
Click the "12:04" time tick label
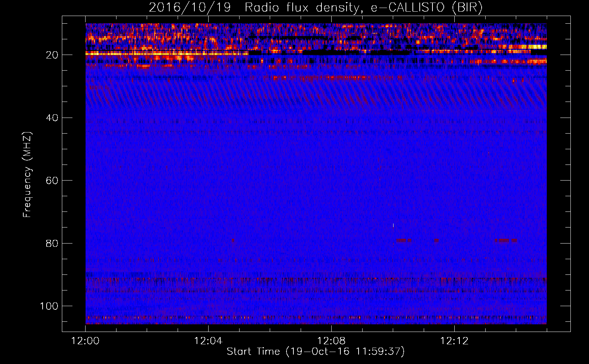208,341
